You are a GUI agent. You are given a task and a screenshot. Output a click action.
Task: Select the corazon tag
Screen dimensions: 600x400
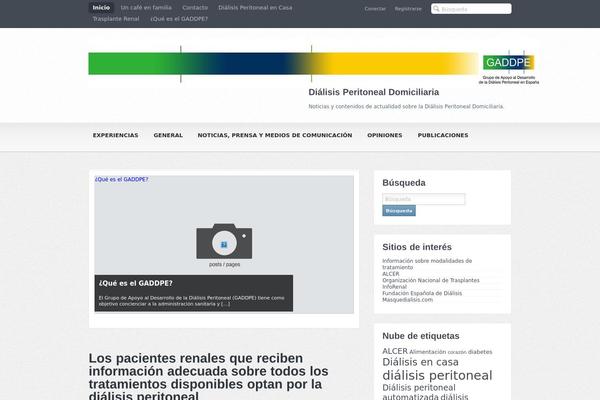457,352
